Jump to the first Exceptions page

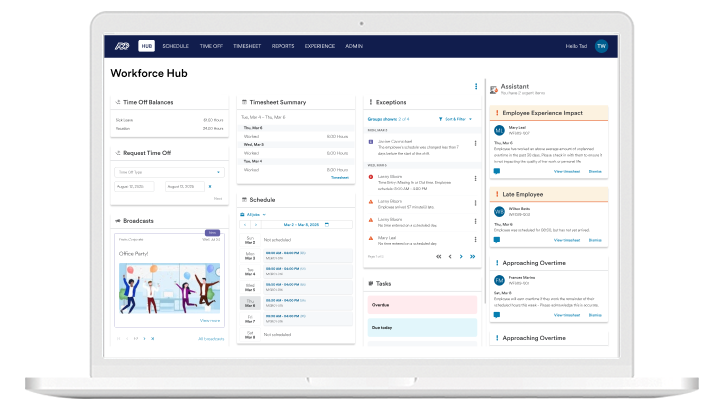pos(438,257)
